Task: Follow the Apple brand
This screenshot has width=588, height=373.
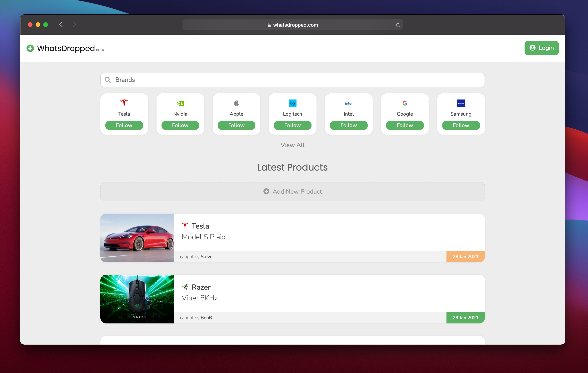Action: point(236,125)
